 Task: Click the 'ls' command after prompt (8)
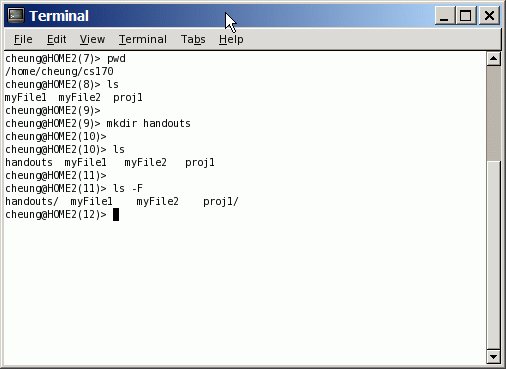pos(113,84)
